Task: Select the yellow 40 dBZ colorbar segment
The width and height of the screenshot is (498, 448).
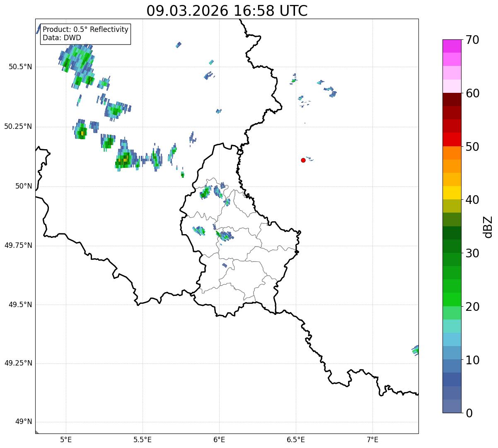Action: (x=452, y=193)
